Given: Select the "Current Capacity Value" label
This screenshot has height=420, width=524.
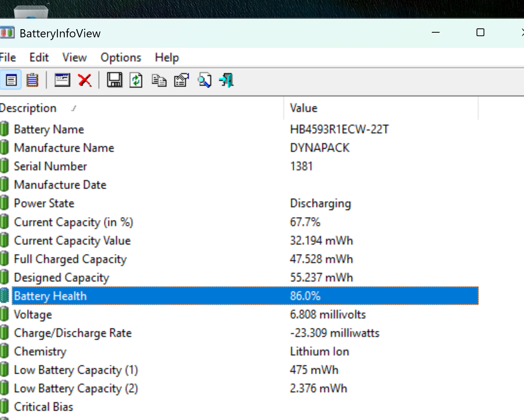Looking at the screenshot, I should coord(72,241).
